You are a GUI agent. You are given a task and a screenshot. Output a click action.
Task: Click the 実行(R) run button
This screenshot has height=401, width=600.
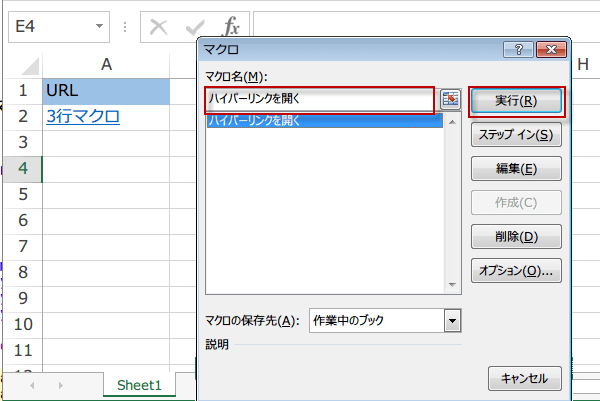click(516, 101)
